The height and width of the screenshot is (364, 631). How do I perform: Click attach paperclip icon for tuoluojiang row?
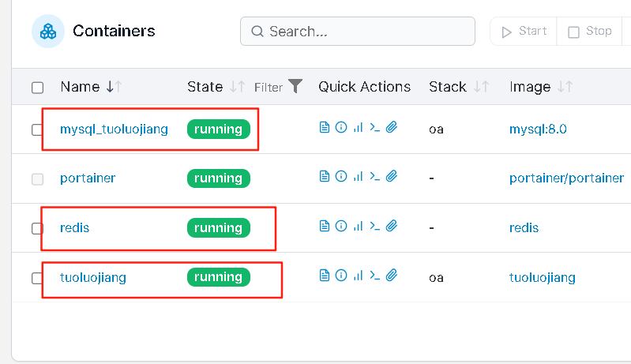click(392, 276)
